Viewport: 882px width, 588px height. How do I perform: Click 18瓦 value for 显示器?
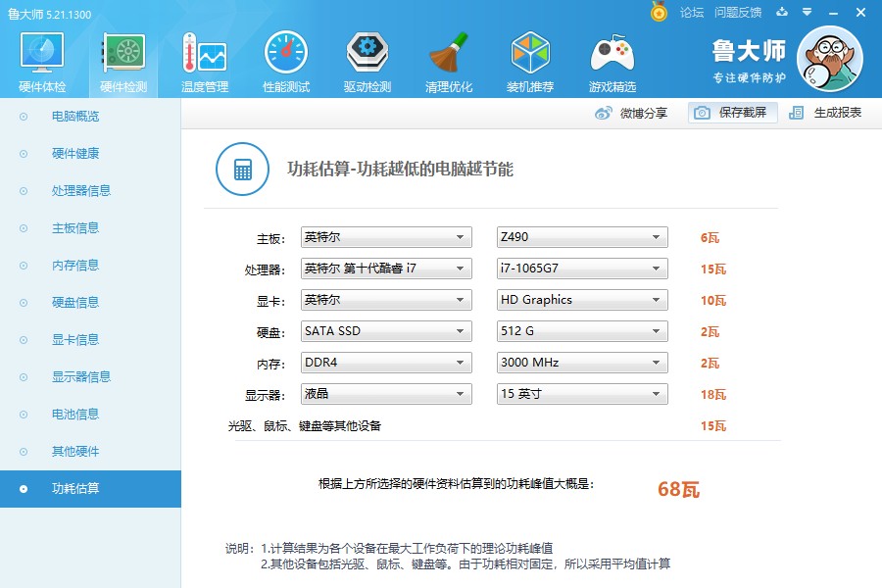713,394
